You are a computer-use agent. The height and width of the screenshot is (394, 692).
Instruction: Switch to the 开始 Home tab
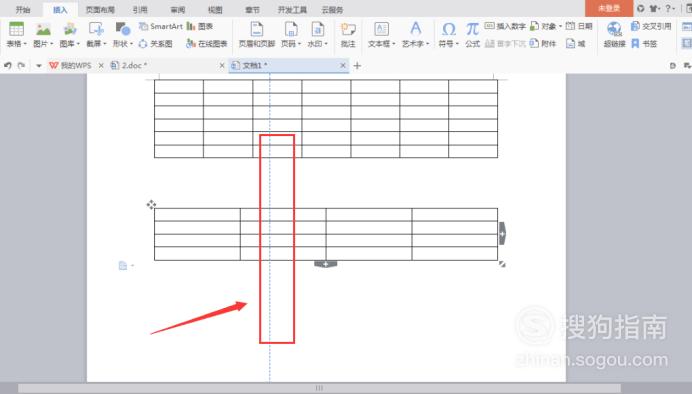tap(23, 9)
